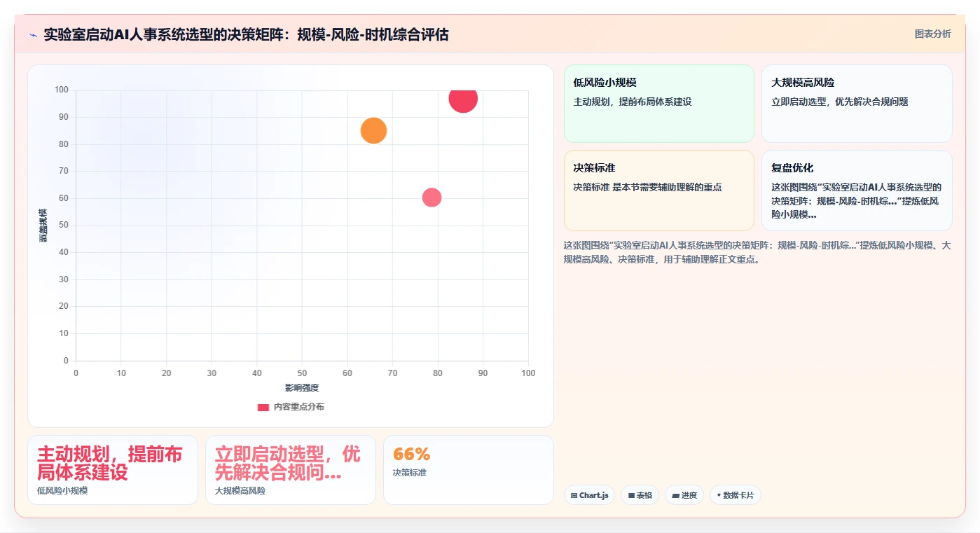Click the chart page title text
Screen dimensions: 980x533
click(246, 34)
